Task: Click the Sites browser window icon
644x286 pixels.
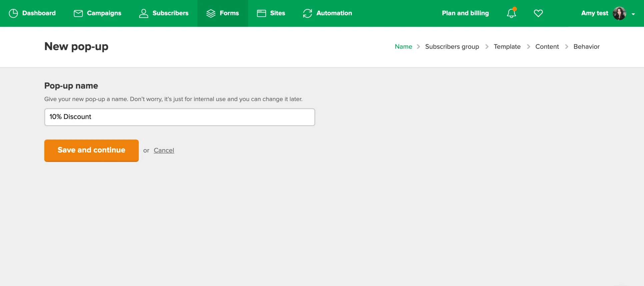Action: pyautogui.click(x=261, y=13)
